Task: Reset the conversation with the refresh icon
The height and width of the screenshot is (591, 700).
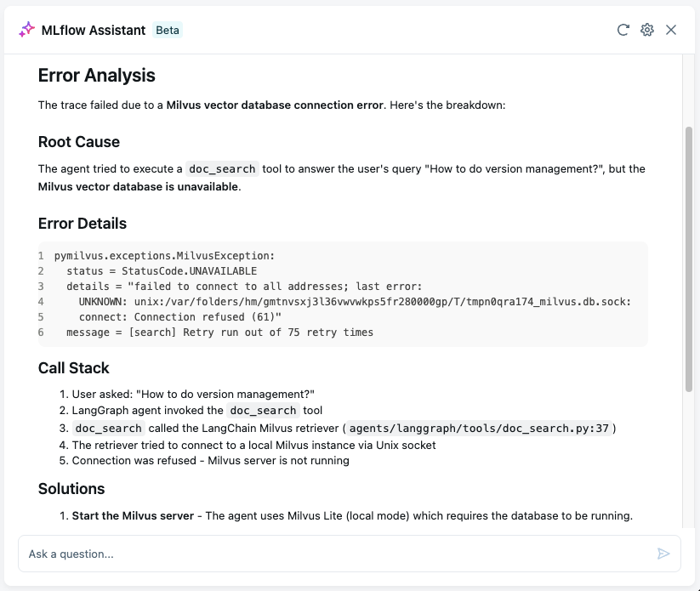Action: [x=623, y=30]
